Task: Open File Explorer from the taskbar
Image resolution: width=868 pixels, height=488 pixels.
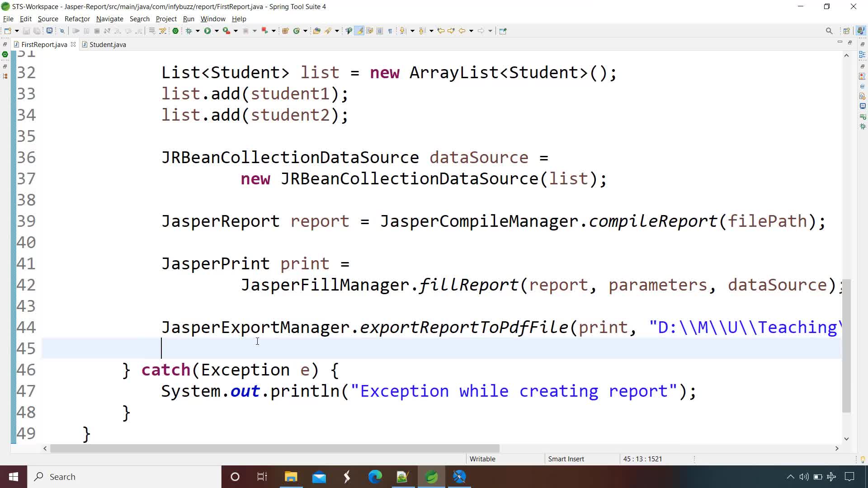Action: pyautogui.click(x=291, y=477)
